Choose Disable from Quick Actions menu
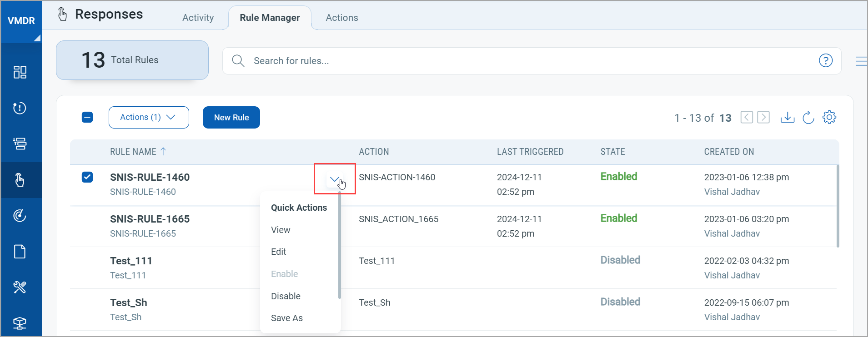The height and width of the screenshot is (337, 868). tap(286, 296)
